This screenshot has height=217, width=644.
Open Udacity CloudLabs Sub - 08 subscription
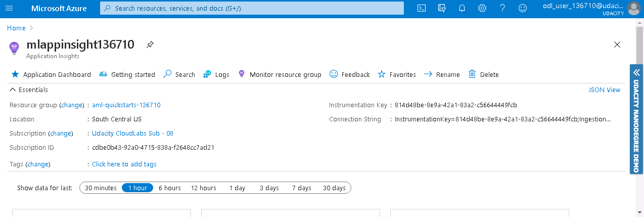click(x=132, y=134)
